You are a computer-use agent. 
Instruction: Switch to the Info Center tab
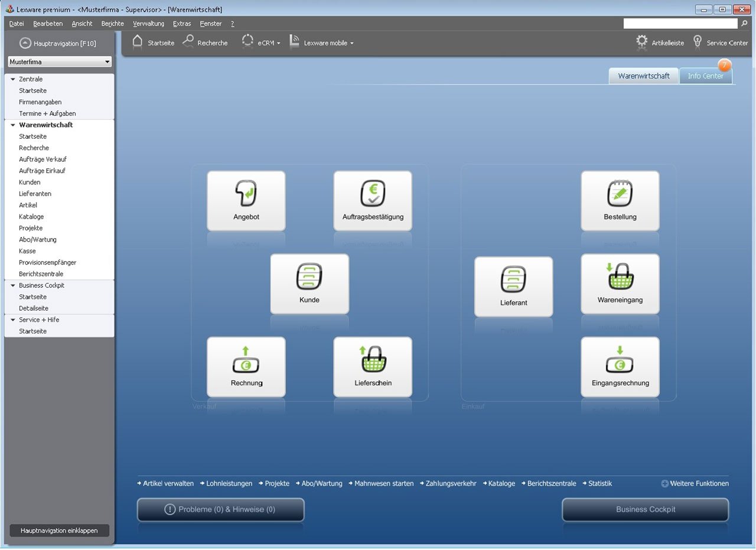706,76
